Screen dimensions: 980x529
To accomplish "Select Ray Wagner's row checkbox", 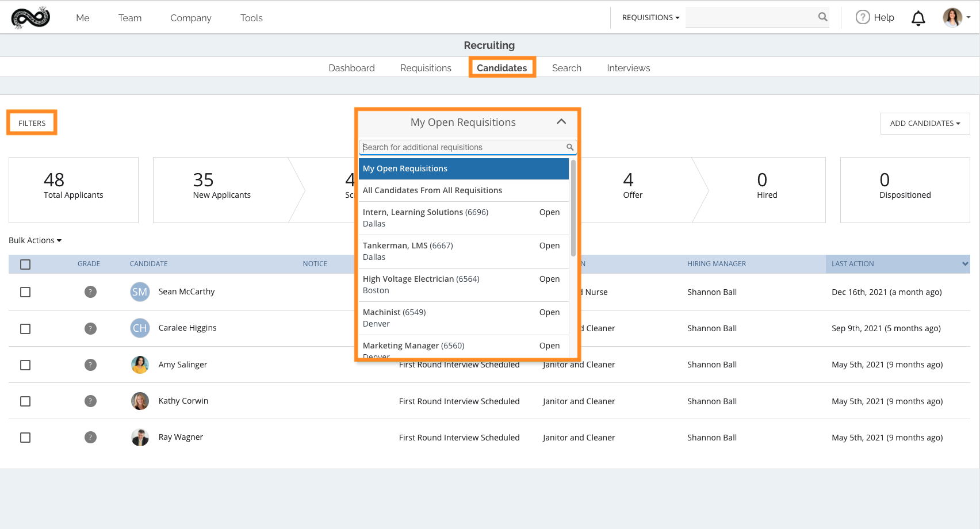I will tap(25, 438).
